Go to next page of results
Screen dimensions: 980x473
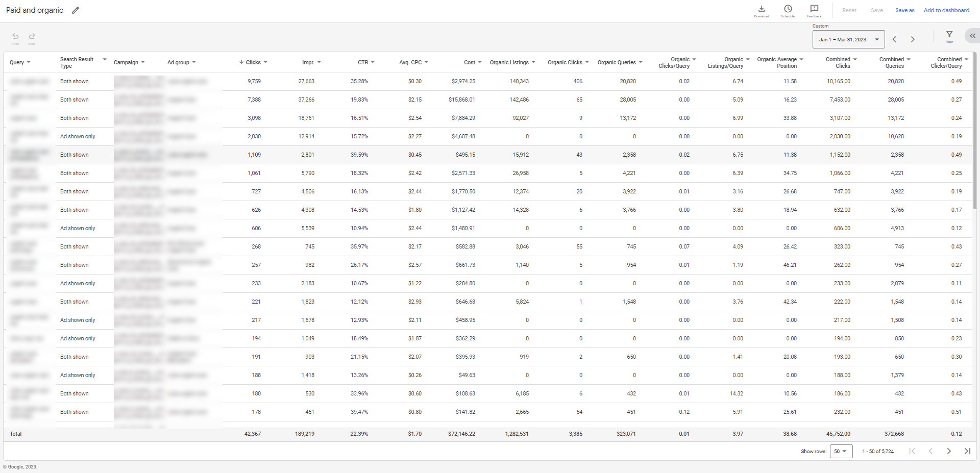pyautogui.click(x=949, y=451)
